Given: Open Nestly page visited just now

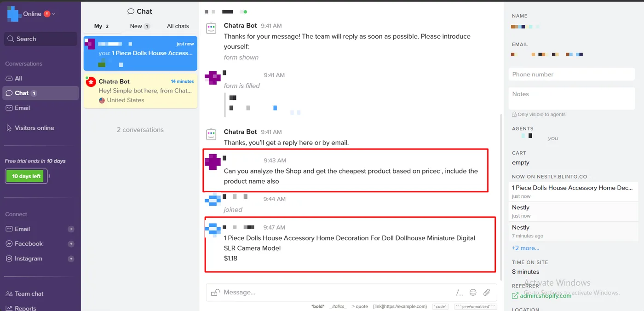Looking at the screenshot, I should tap(521, 207).
